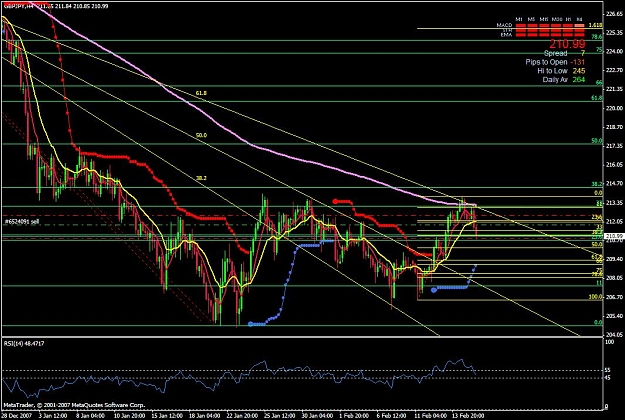The height and width of the screenshot is (420, 625).
Task: Click the yellow 100.0 Fibonacci level label
Action: click(x=596, y=297)
